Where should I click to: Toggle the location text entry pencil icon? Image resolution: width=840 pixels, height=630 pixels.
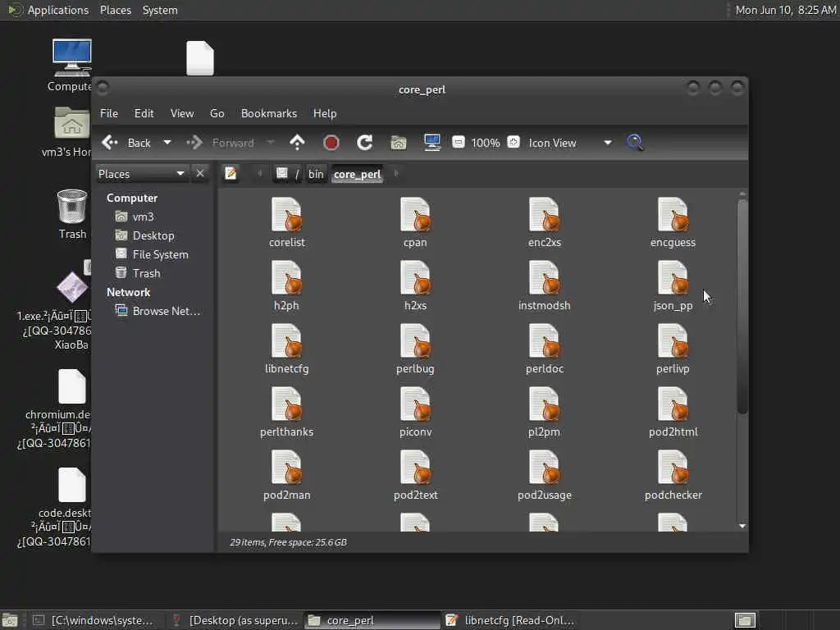click(x=231, y=174)
